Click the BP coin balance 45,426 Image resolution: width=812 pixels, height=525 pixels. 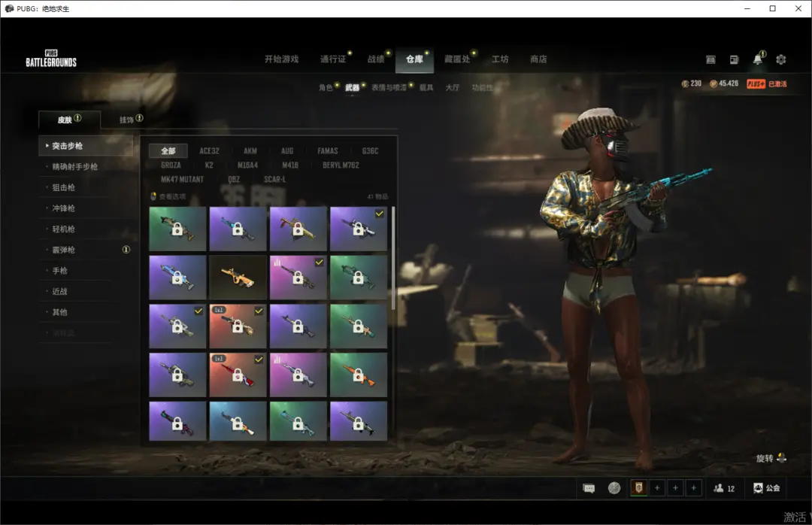point(724,83)
